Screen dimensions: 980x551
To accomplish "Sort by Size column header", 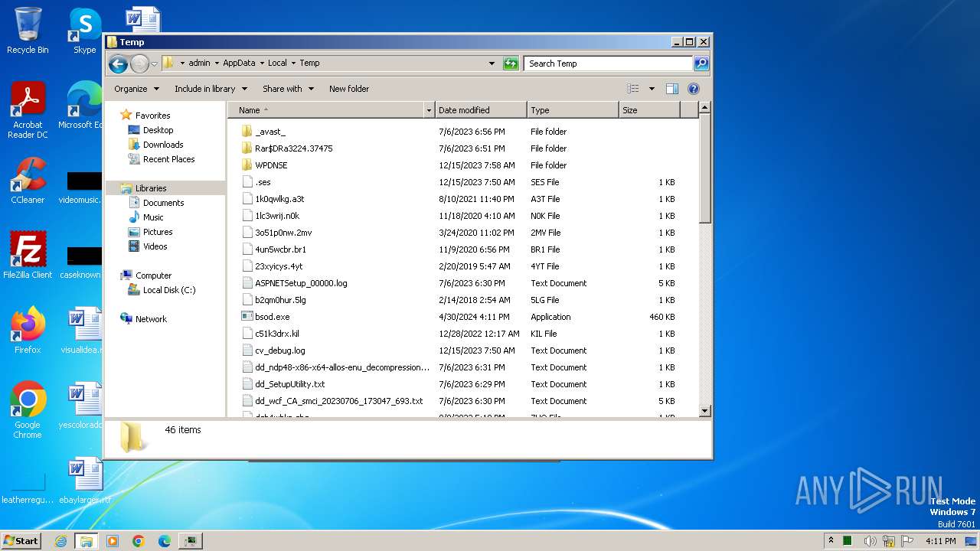I will tap(649, 110).
